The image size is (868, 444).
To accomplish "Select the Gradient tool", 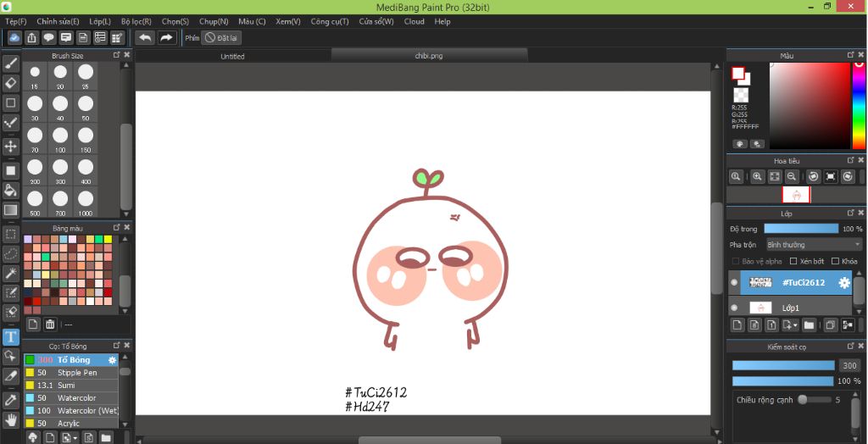I will tap(10, 210).
